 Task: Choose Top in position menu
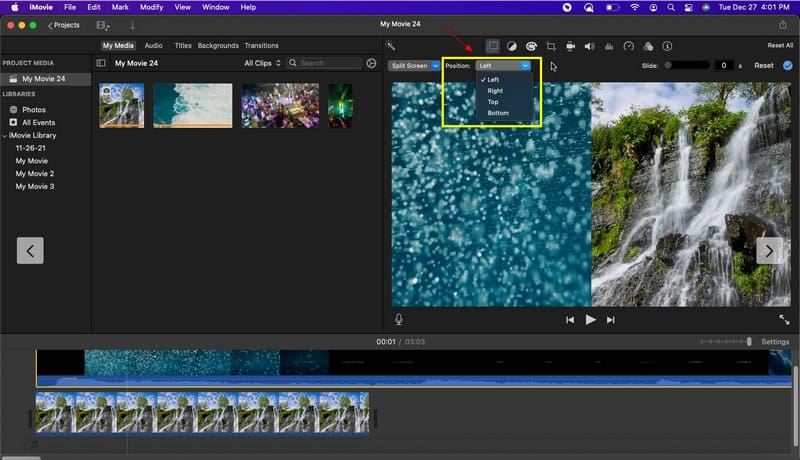493,102
